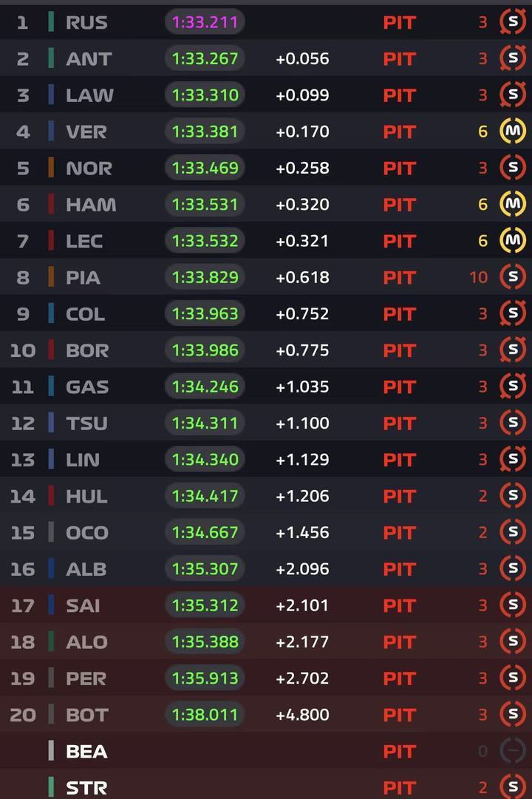Screen dimensions: 532x799
Task: Click the medium tyre icon for HAM
Action: coord(513,204)
